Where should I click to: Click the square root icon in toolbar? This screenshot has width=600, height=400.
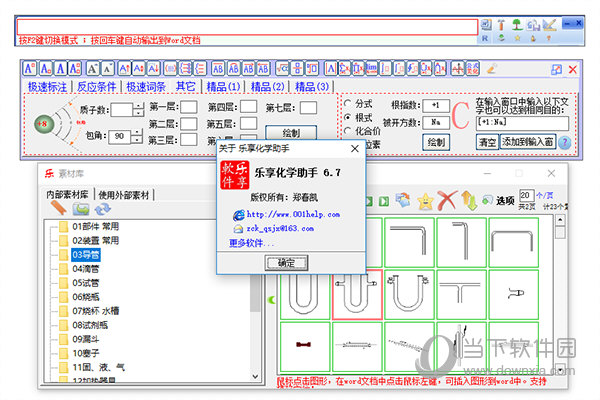[283, 69]
